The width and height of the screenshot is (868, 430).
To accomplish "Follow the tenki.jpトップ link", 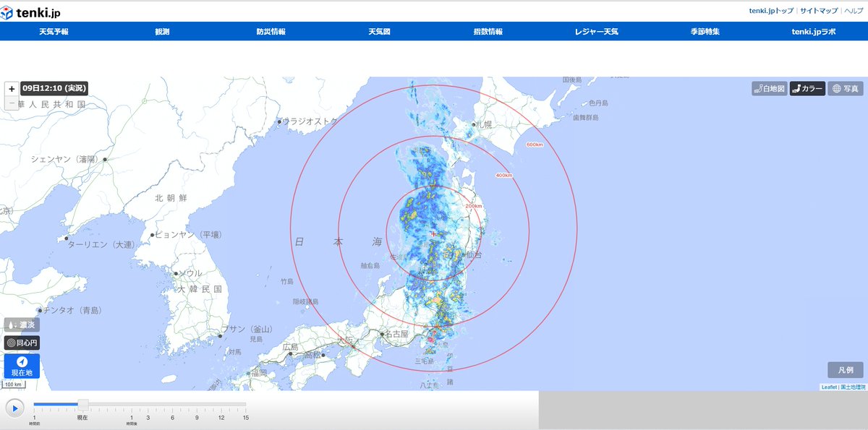I will point(771,11).
